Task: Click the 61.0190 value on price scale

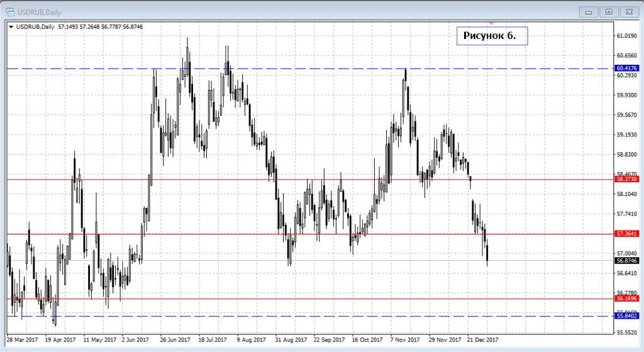Action: pyautogui.click(x=627, y=36)
